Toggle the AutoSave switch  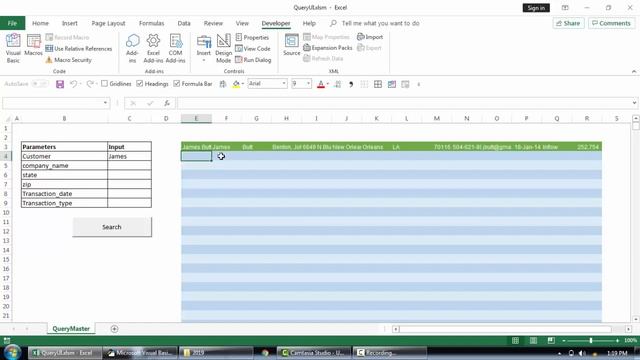[40, 84]
